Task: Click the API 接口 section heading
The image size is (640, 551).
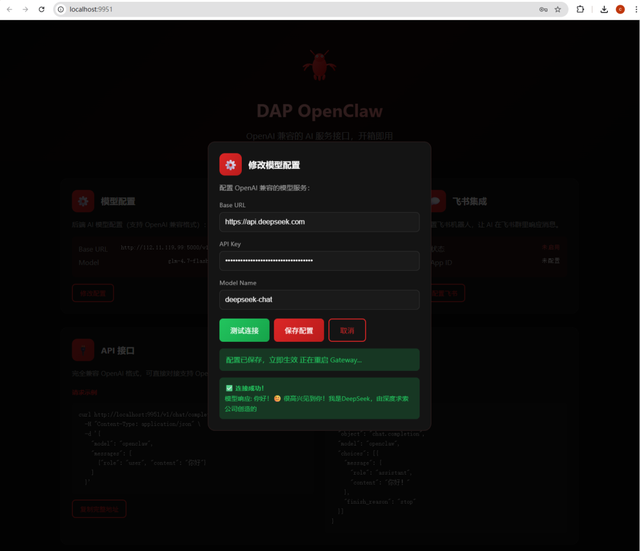Action: (118, 351)
